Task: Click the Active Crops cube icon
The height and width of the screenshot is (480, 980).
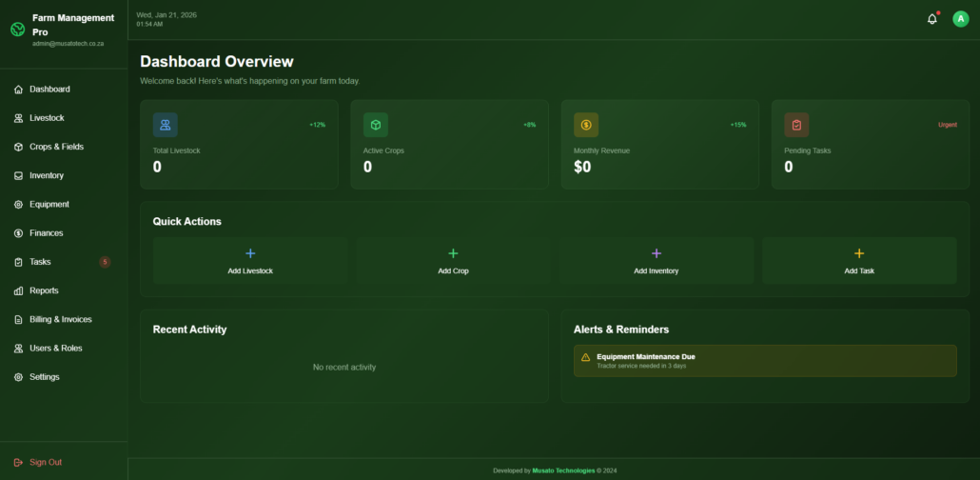Action: (x=375, y=125)
